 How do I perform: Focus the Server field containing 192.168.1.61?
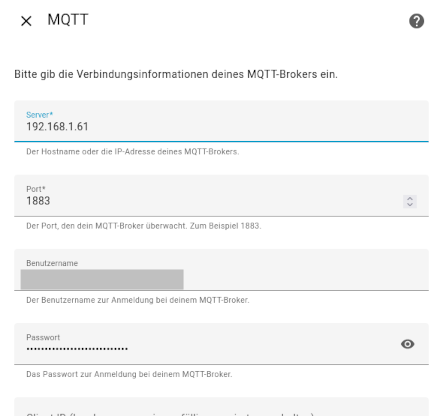tap(221, 121)
